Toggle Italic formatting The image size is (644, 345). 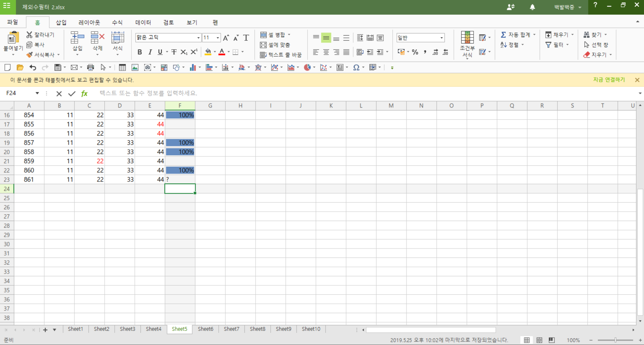point(150,52)
